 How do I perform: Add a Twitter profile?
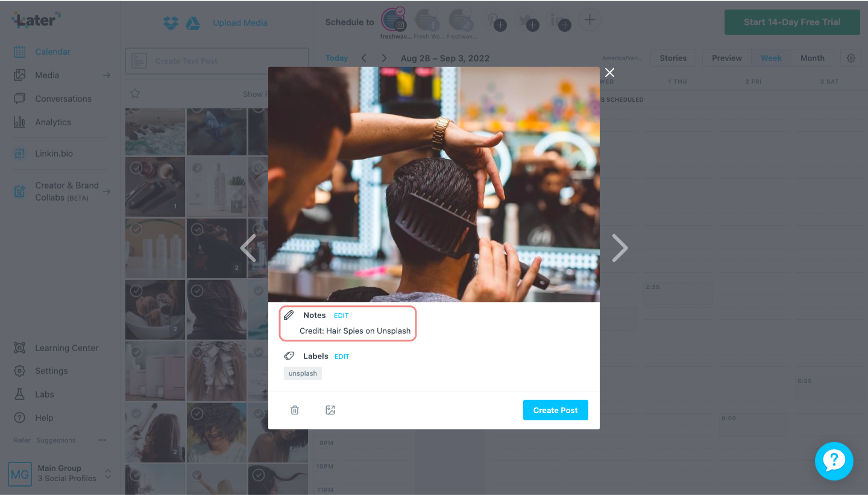(527, 22)
